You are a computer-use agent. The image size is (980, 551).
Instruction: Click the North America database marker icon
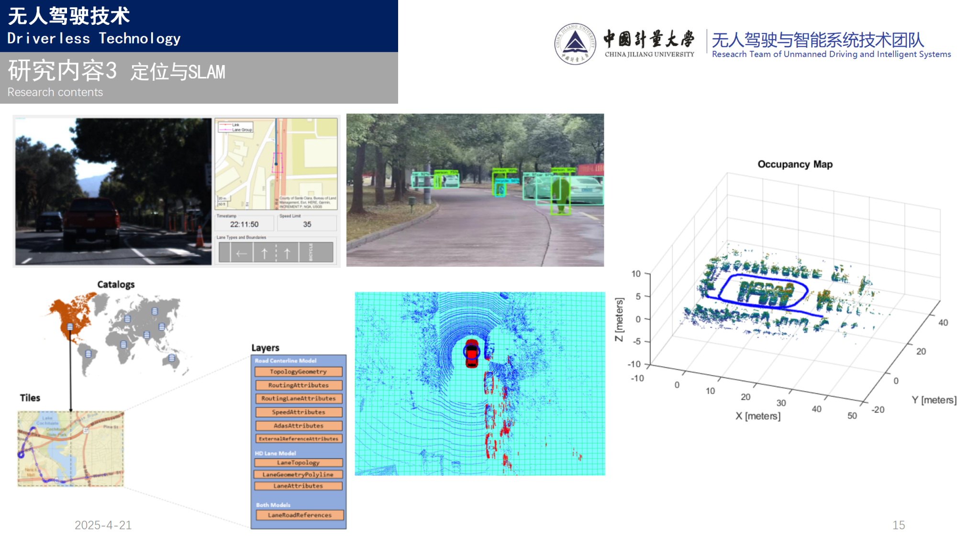[70, 327]
